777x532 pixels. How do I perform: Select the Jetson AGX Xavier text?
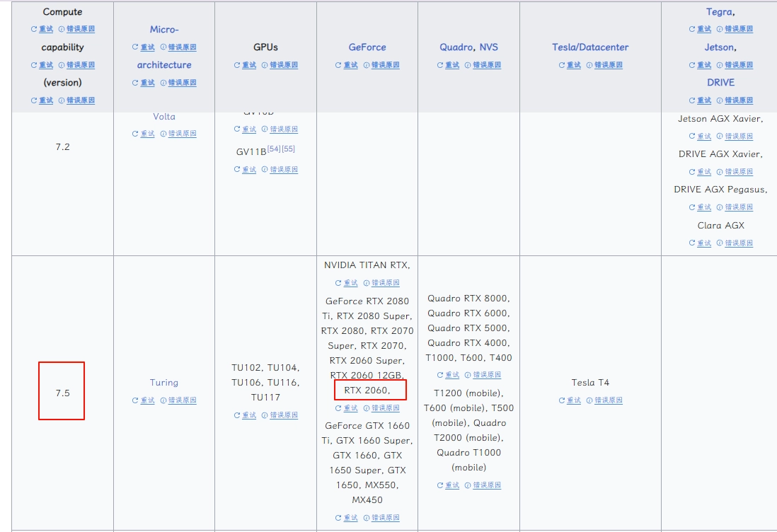(720, 119)
